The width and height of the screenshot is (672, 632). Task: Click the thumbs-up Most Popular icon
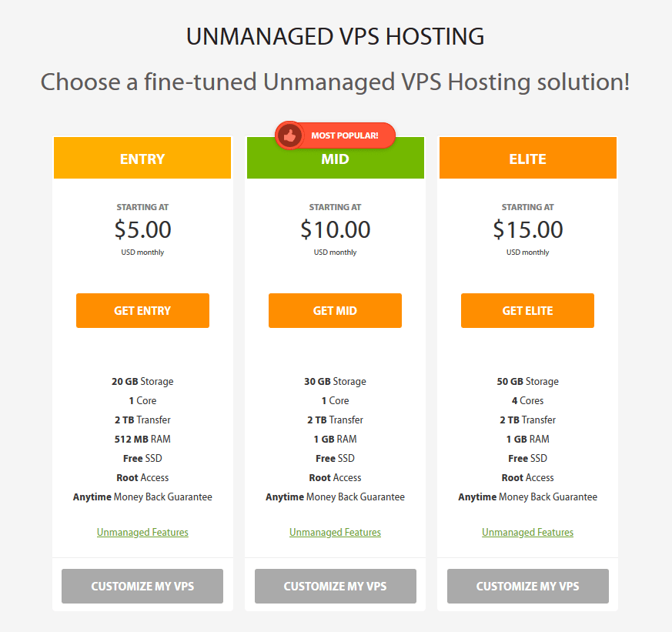coord(289,136)
